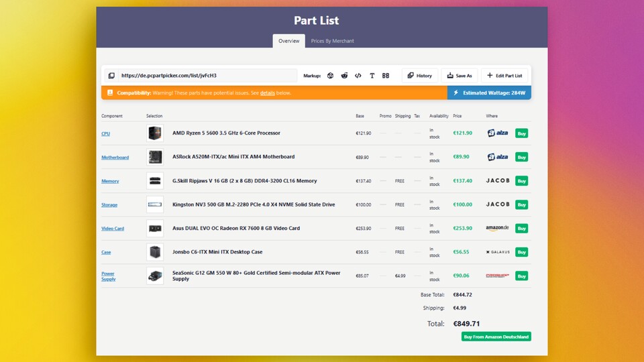Image resolution: width=644 pixels, height=362 pixels.
Task: Open the Memory component link
Action: coord(110,181)
